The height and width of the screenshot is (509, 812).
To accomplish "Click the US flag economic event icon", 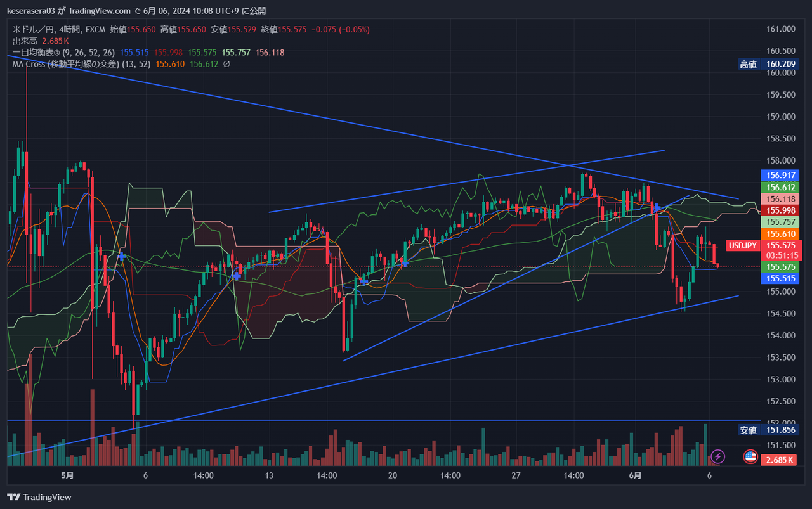I will pos(750,456).
